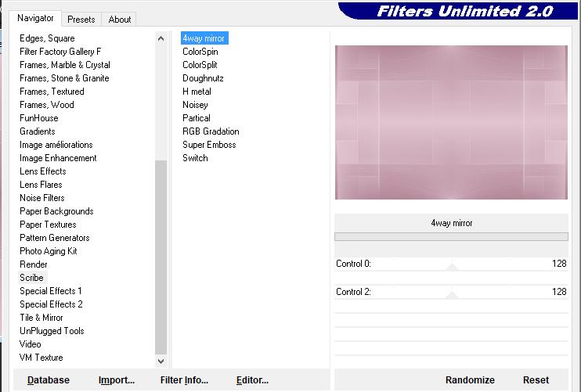Select Image améliorations category
Viewport: 581px width, 392px height.
(56, 145)
